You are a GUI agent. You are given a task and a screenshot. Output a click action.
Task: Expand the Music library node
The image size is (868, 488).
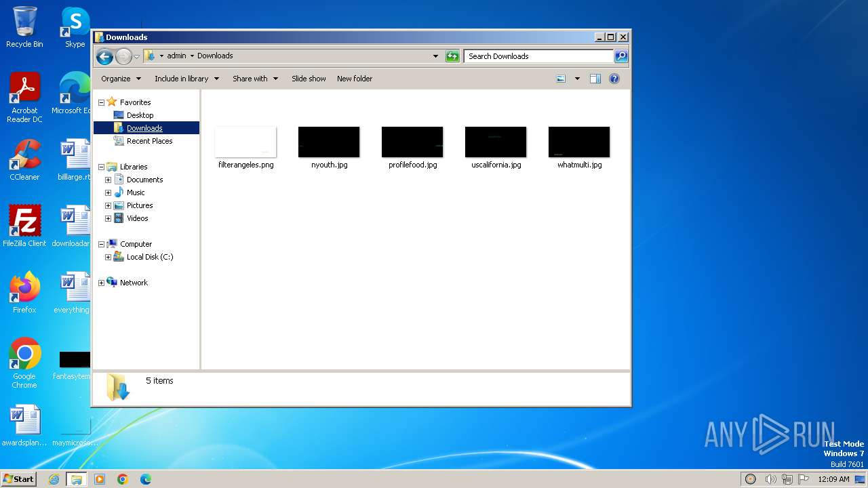coord(108,192)
